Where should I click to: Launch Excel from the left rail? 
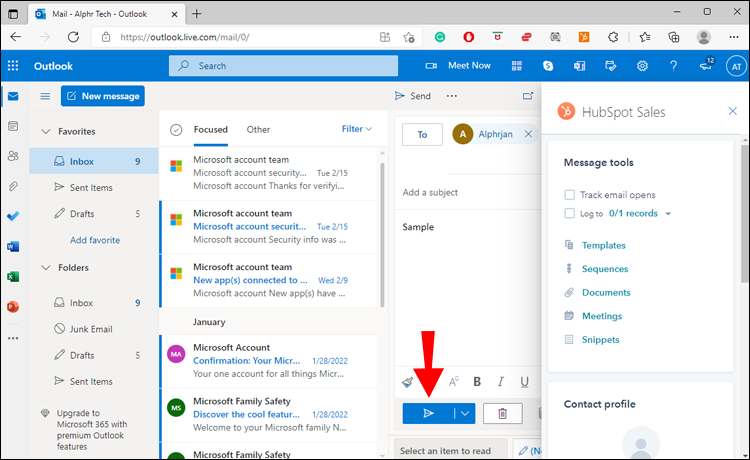tap(13, 276)
